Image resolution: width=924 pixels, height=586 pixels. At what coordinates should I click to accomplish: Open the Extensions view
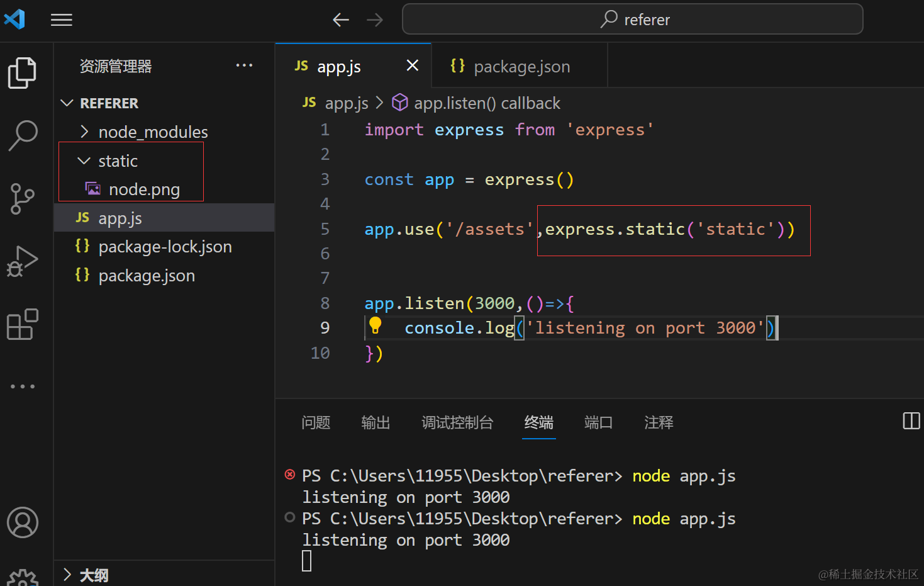pos(22,324)
